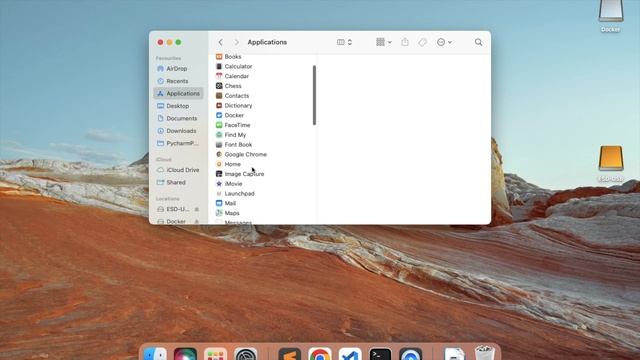640x360 pixels.
Task: Select the Image Capture app icon
Action: click(x=219, y=174)
